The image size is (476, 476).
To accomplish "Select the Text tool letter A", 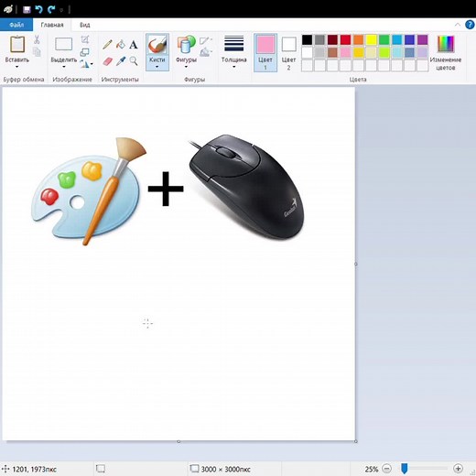I will tap(134, 45).
